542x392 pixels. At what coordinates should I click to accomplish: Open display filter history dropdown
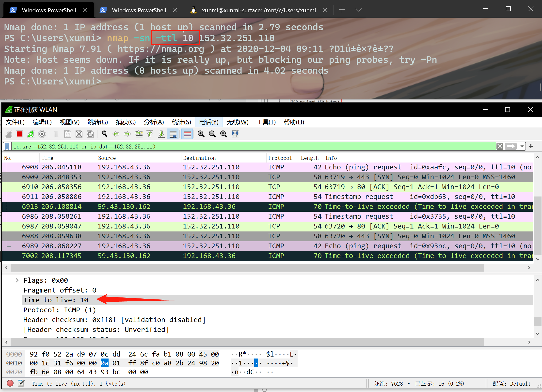522,147
